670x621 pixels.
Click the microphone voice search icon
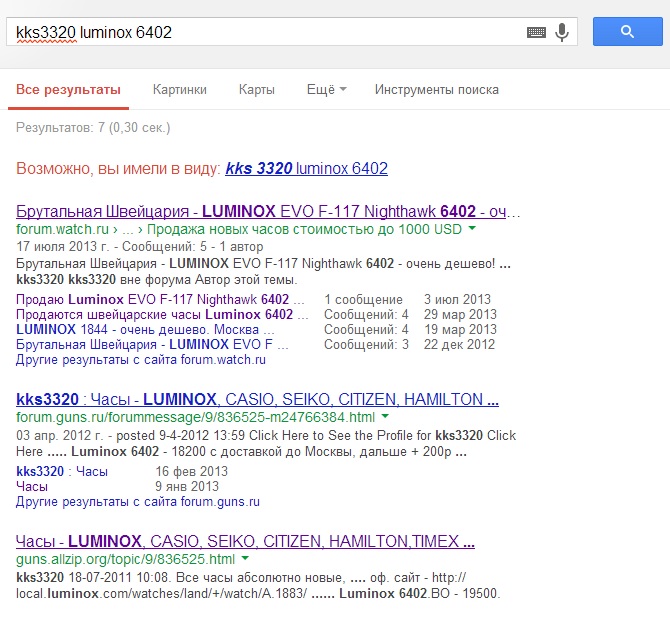click(x=562, y=32)
